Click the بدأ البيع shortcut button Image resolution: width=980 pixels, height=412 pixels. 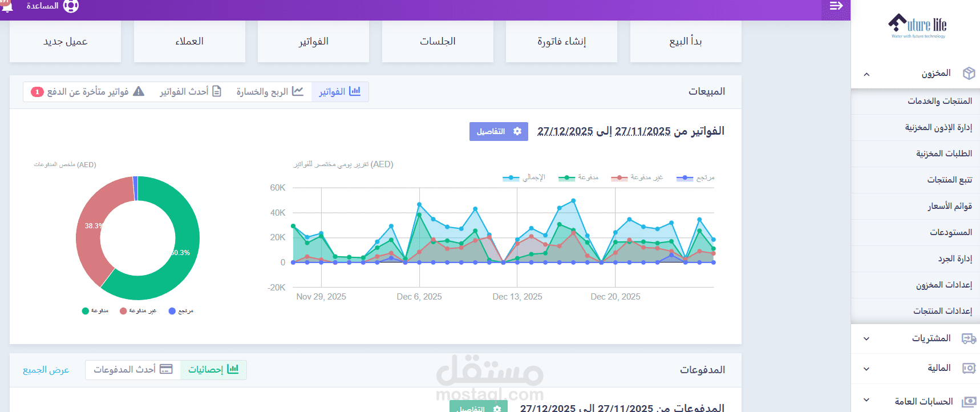[x=686, y=41]
